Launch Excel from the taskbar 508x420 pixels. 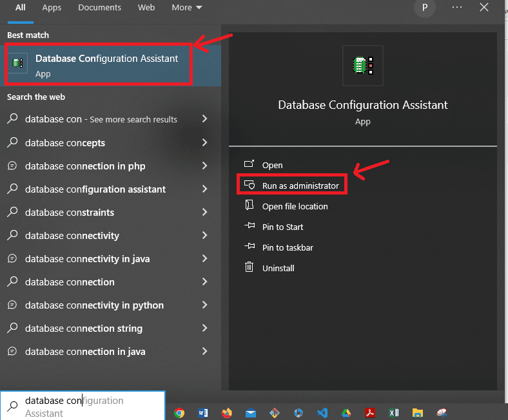393,413
